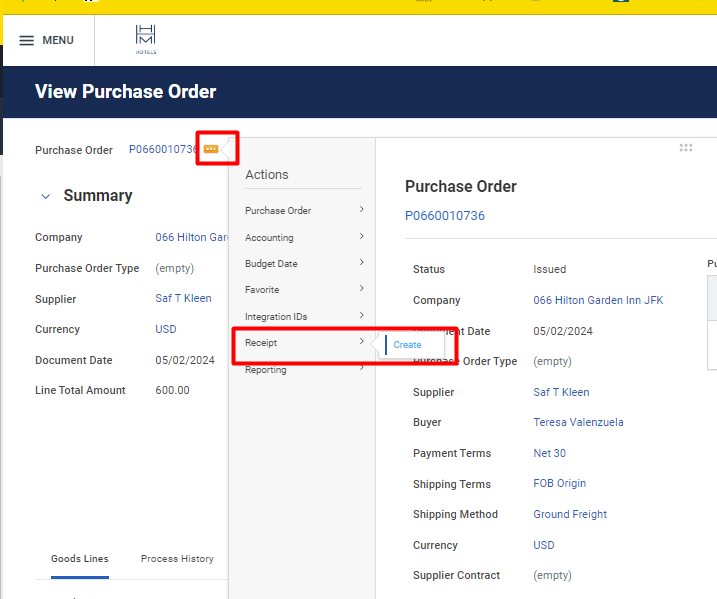Viewport: 717px width, 599px height.
Task: Expand Favorite submenu arrow
Action: click(x=361, y=289)
